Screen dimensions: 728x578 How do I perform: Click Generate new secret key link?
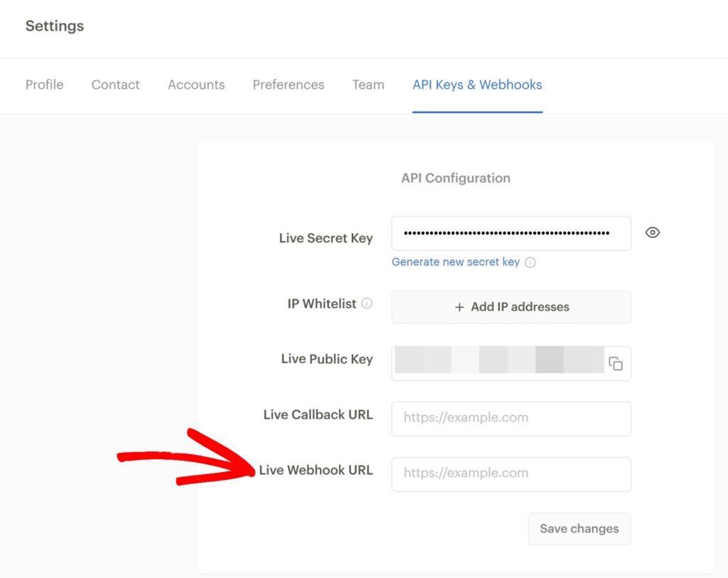coord(456,262)
